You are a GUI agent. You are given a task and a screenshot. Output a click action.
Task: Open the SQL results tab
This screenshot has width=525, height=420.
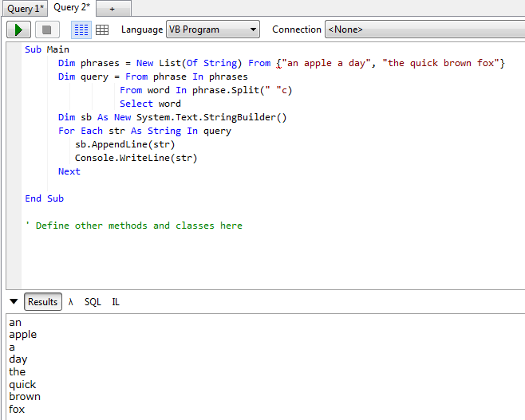(93, 302)
